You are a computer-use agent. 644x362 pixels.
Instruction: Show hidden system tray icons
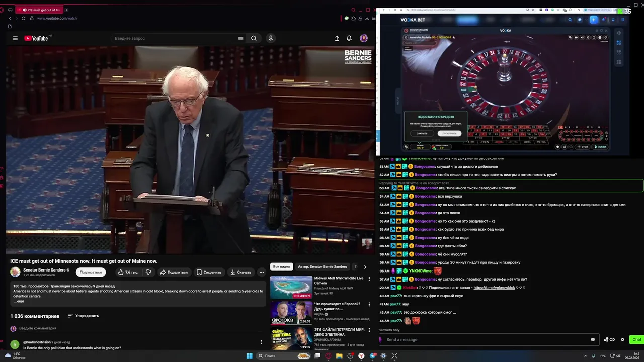[585, 356]
